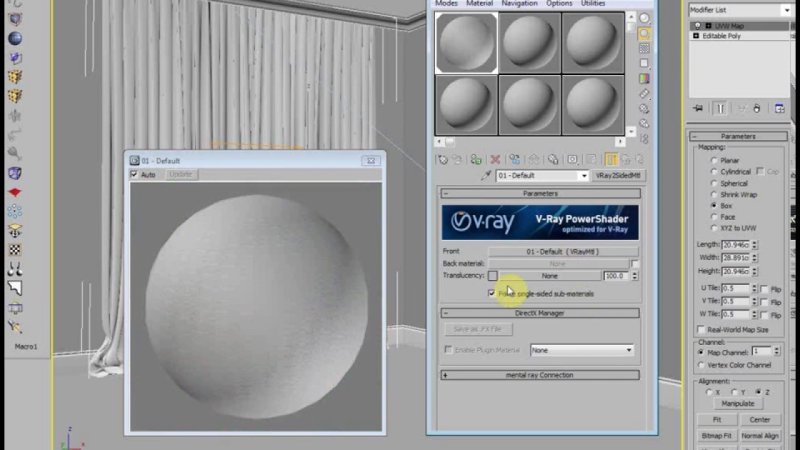Open Modifier List dropdown
Image resolution: width=800 pixels, height=450 pixels.
coord(787,10)
